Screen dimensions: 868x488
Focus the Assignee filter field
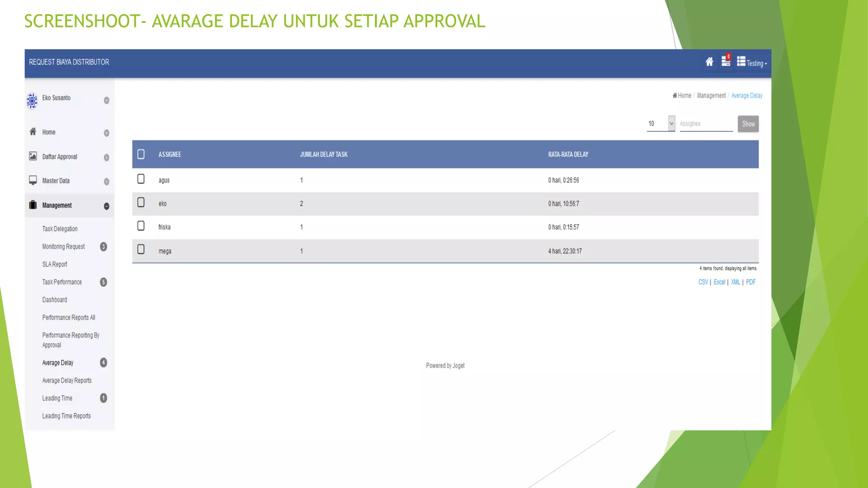click(x=706, y=124)
